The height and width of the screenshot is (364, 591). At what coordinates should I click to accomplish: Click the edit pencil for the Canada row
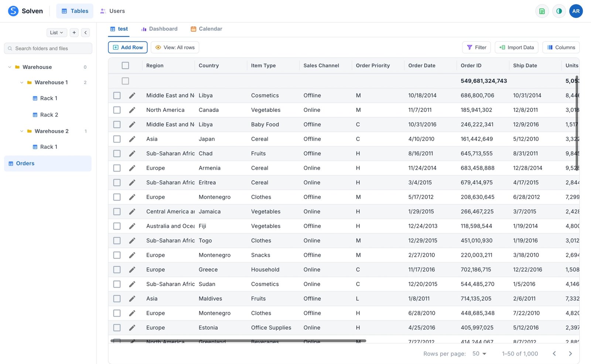click(132, 110)
